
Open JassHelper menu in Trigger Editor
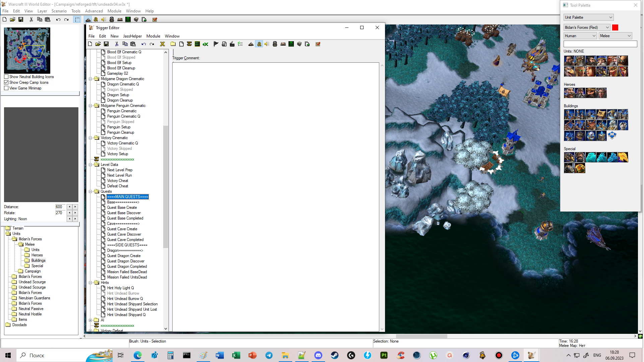tap(132, 36)
